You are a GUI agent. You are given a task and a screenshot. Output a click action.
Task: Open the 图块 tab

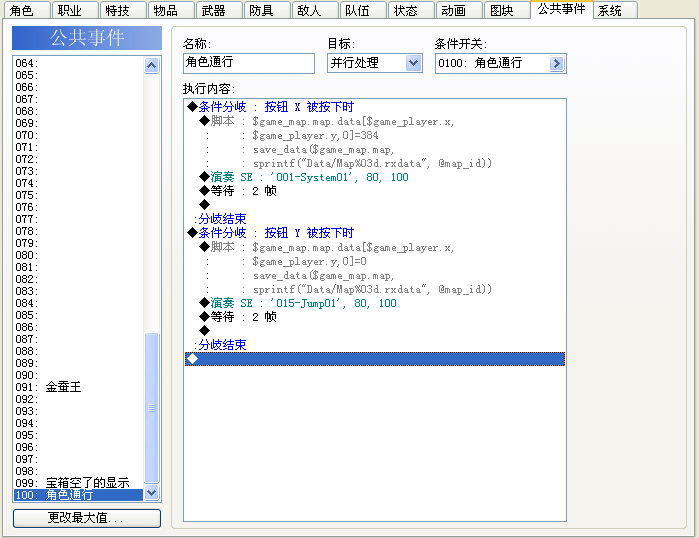point(507,10)
